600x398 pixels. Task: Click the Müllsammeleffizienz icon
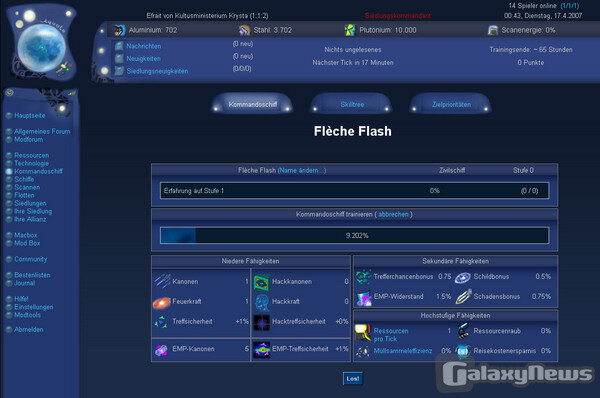(363, 351)
